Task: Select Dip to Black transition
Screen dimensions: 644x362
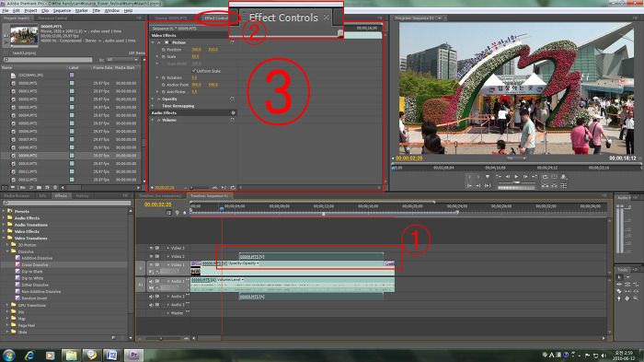Action: point(32,272)
